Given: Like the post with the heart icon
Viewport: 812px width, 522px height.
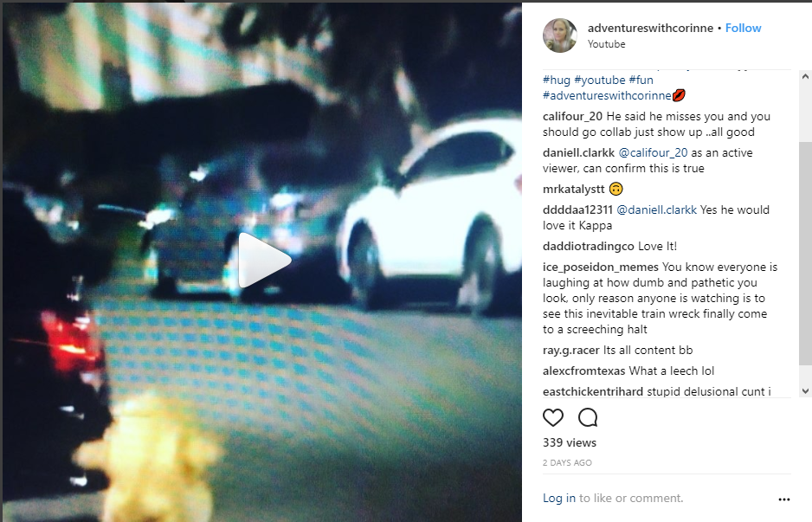Looking at the screenshot, I should [552, 417].
